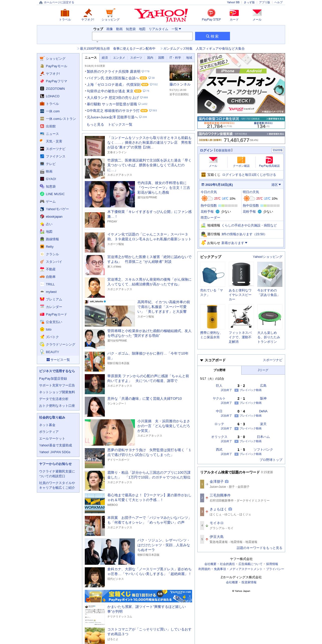Open PayPay加盟店登録 in business section
The width and height of the screenshot is (322, 644).
click(x=53, y=379)
